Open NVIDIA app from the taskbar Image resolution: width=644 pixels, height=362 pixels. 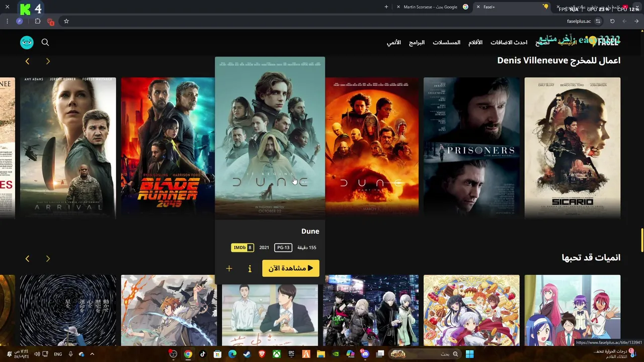[336, 354]
